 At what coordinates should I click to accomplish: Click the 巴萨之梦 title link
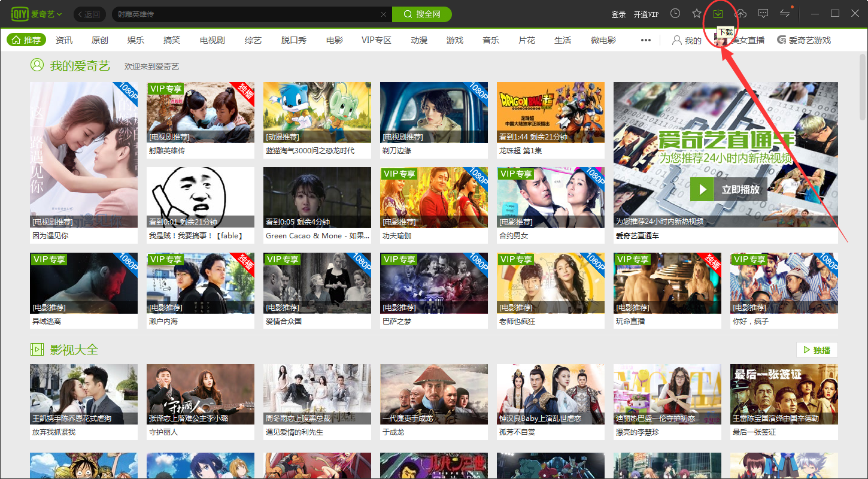pyautogui.click(x=397, y=322)
